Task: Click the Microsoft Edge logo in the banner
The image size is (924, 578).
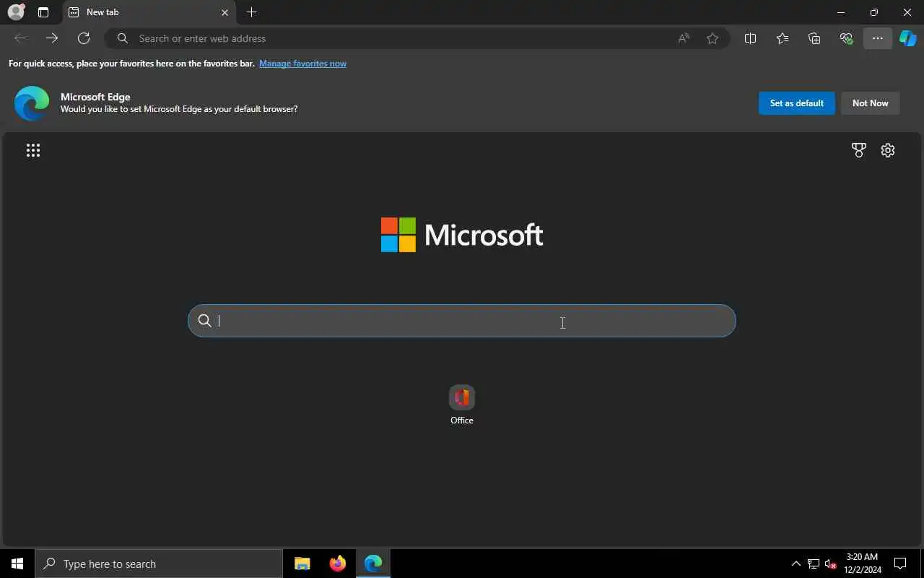Action: click(x=32, y=103)
